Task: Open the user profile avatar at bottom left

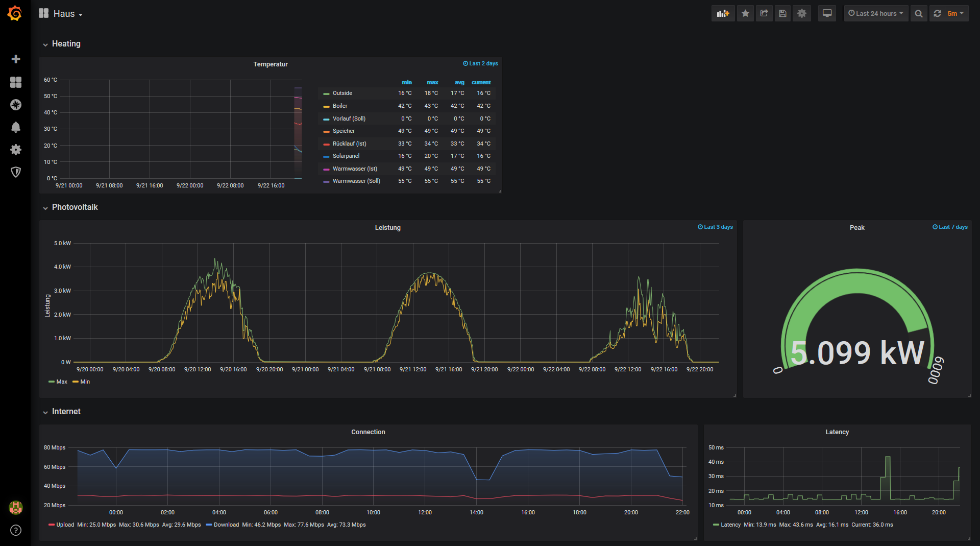Action: (16, 508)
